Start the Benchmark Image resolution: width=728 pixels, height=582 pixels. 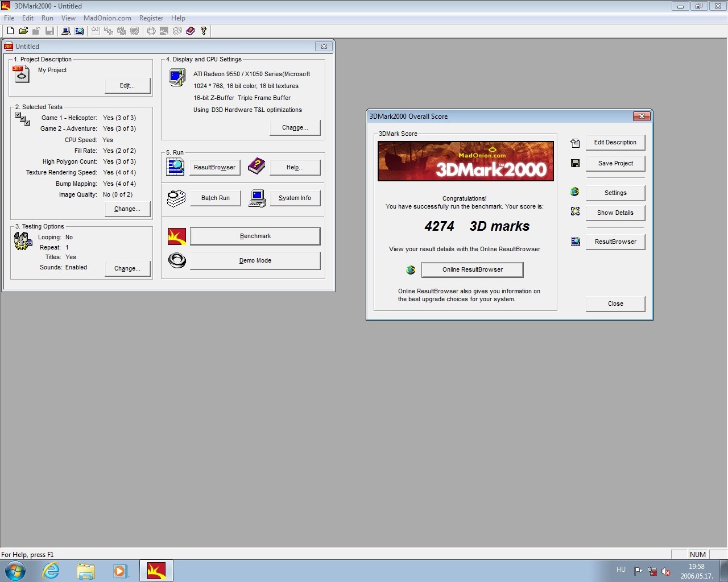pyautogui.click(x=255, y=236)
